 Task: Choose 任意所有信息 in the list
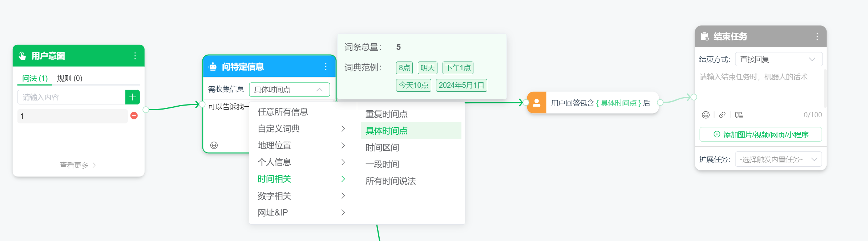click(283, 112)
